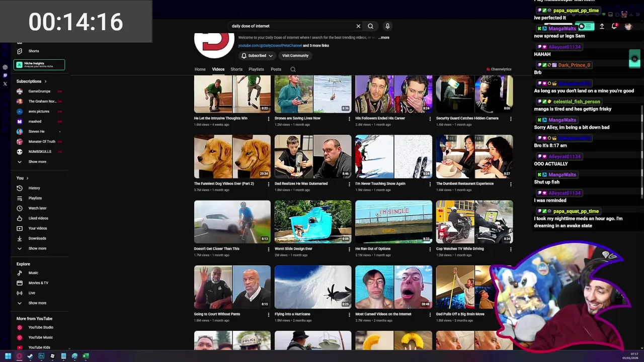Open the Niche Insights extension button

pyautogui.click(x=39, y=64)
